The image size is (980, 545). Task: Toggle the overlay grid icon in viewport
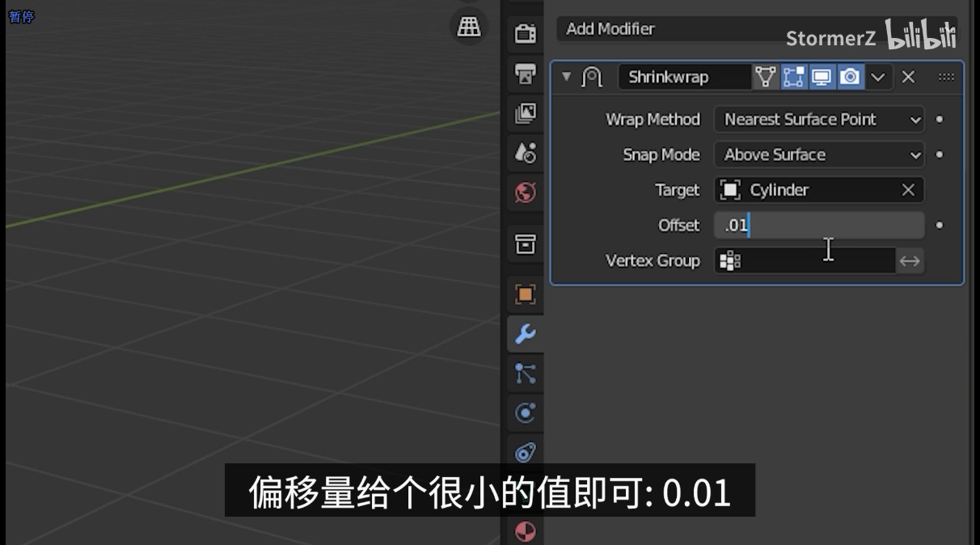468,26
